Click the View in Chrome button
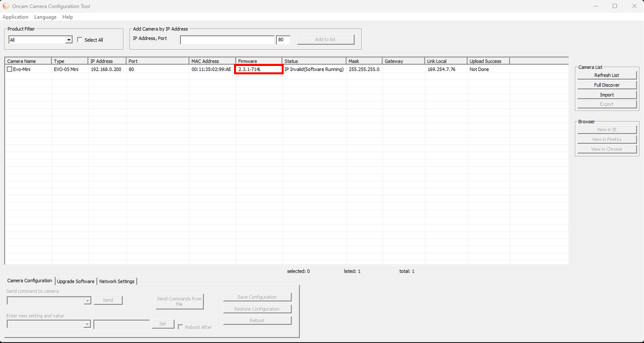This screenshot has height=343, width=644. [607, 149]
